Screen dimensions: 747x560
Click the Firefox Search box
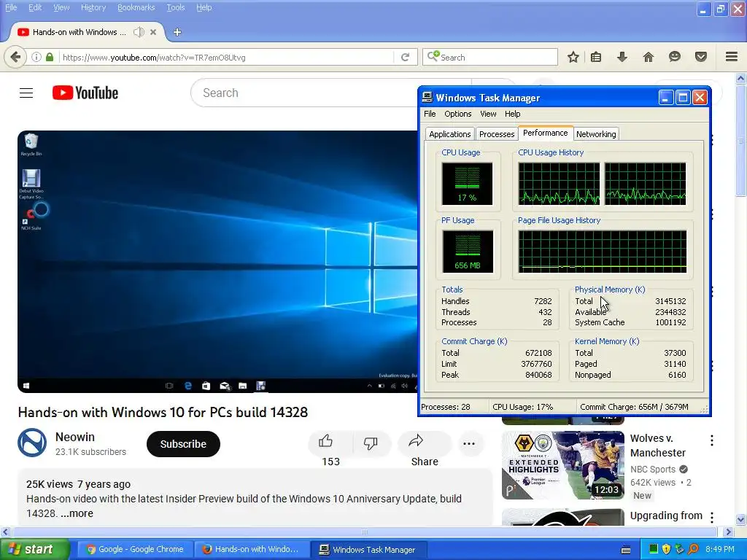[x=489, y=57]
